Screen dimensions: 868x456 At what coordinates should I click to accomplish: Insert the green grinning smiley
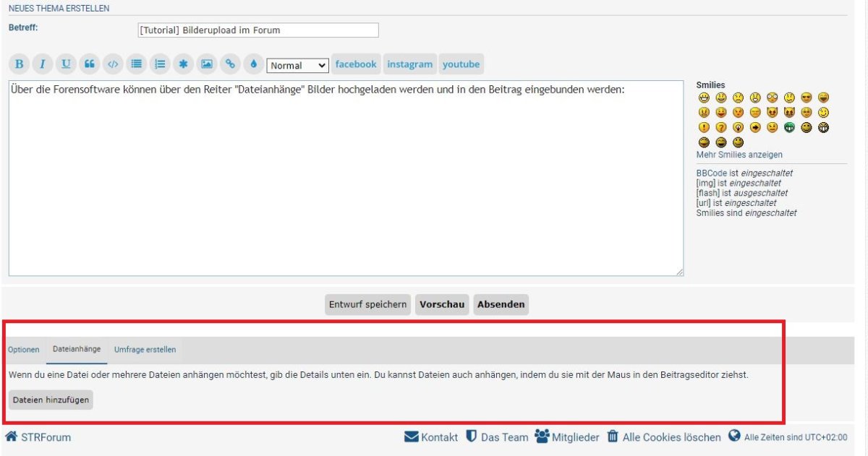(x=789, y=127)
